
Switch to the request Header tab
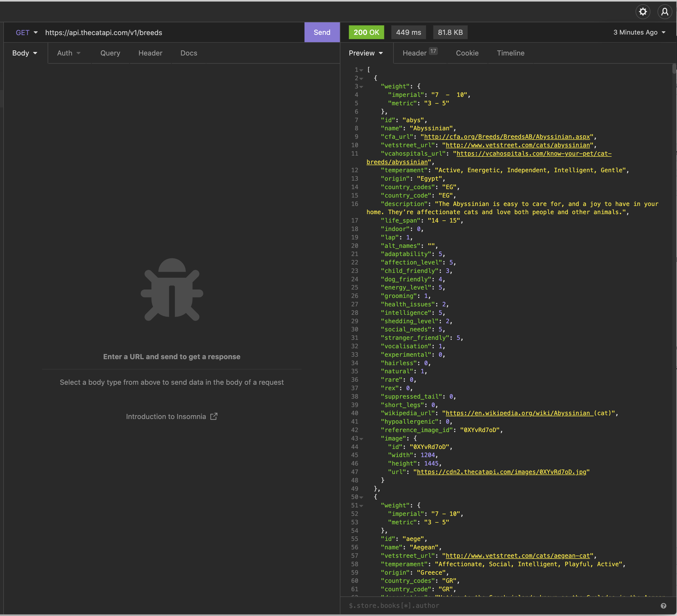150,53
